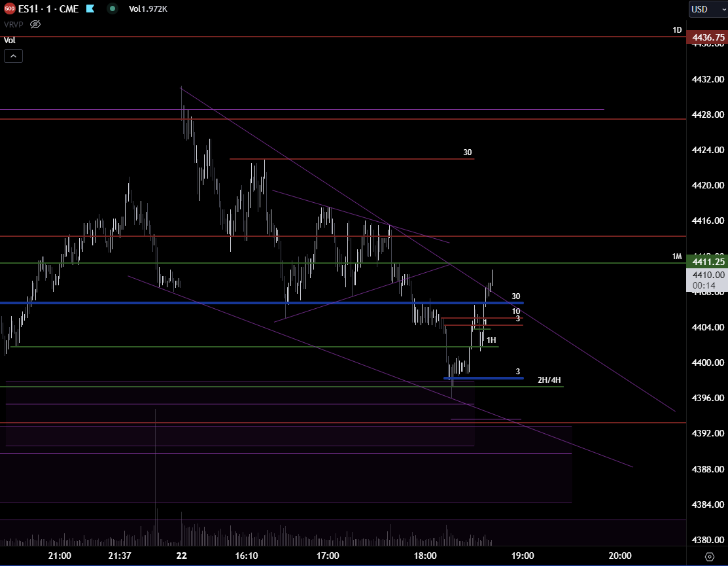The width and height of the screenshot is (728, 566).
Task: Select the Vol indicator label
Action: [10, 41]
